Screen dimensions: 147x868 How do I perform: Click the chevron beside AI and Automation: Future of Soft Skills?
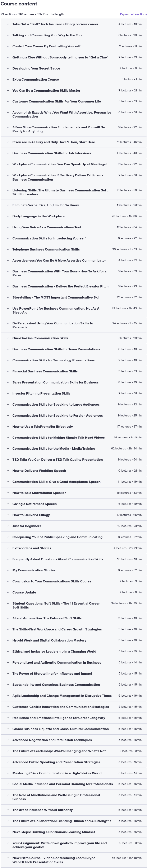[8, 618]
